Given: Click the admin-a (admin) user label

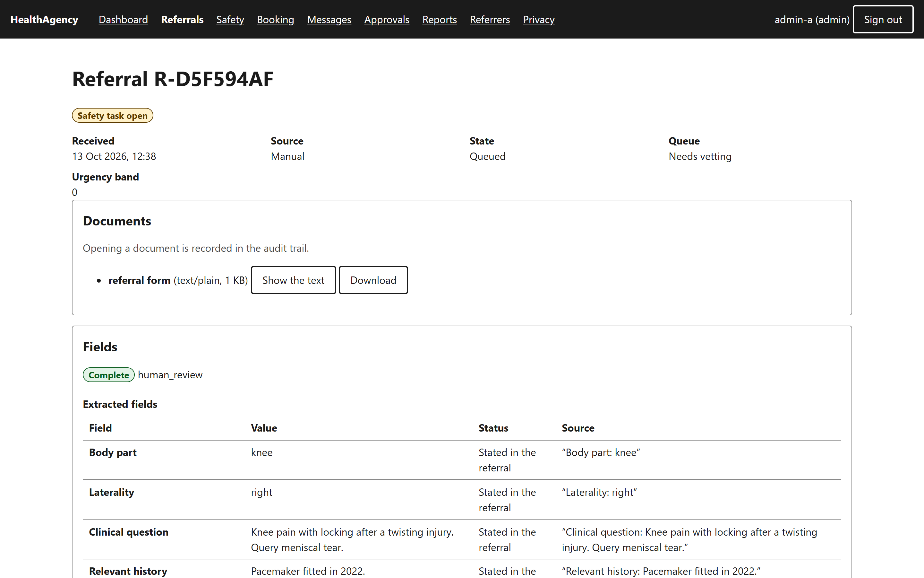Looking at the screenshot, I should 812,20.
